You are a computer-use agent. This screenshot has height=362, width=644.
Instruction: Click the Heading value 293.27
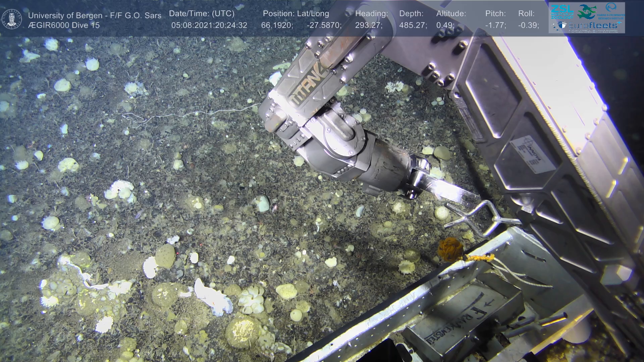(368, 25)
